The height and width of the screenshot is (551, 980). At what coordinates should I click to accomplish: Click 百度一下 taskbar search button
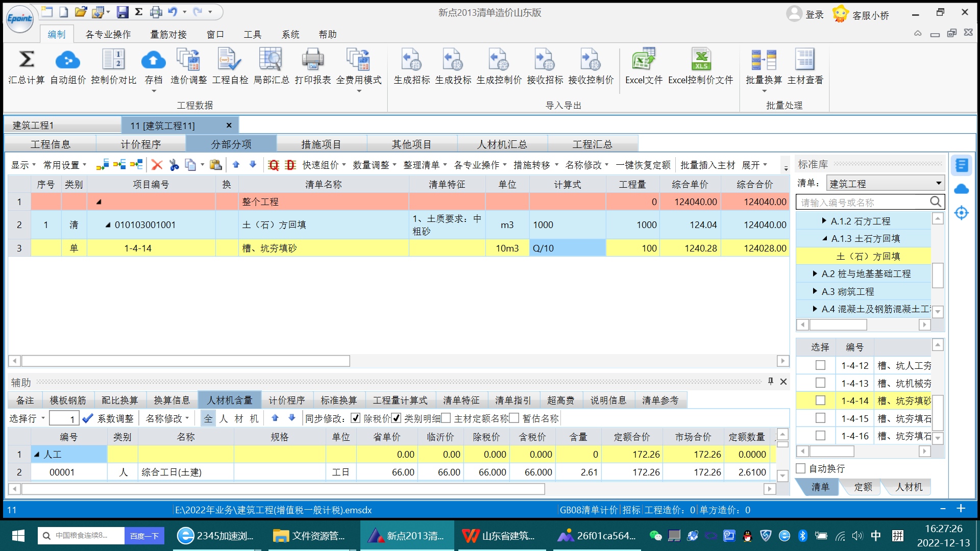[x=144, y=536]
